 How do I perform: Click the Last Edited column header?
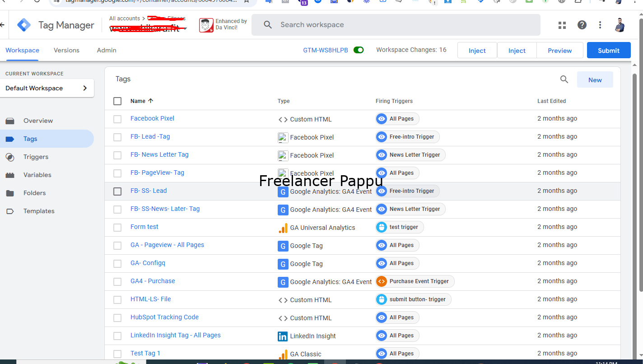pyautogui.click(x=551, y=101)
